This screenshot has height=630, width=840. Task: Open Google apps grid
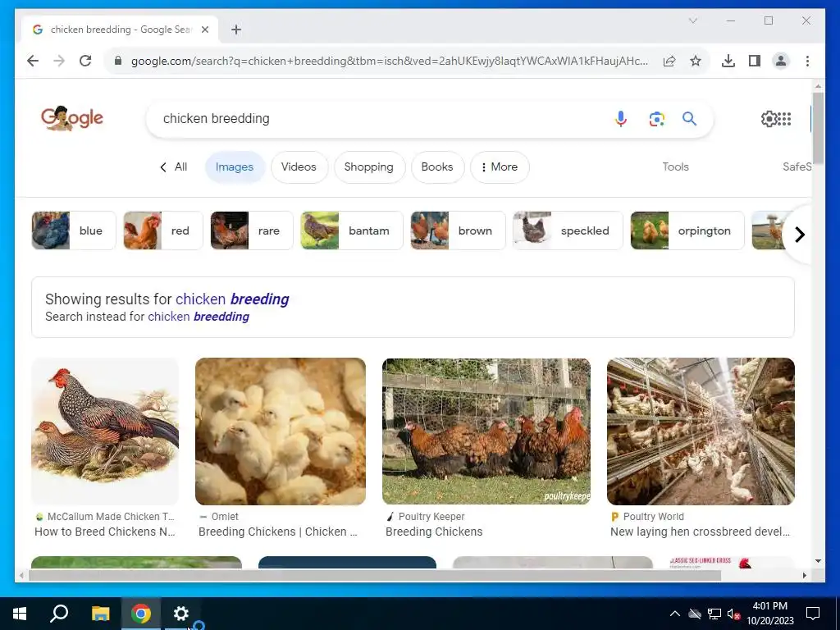(784, 118)
